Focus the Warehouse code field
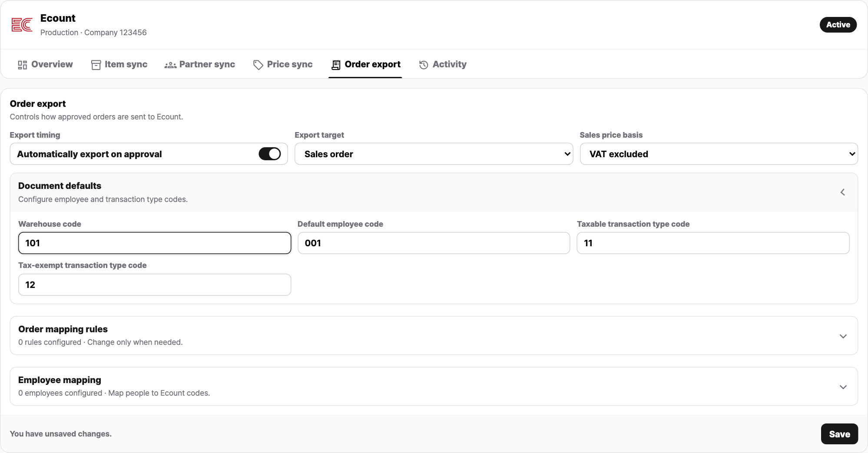The image size is (868, 453). [x=155, y=243]
